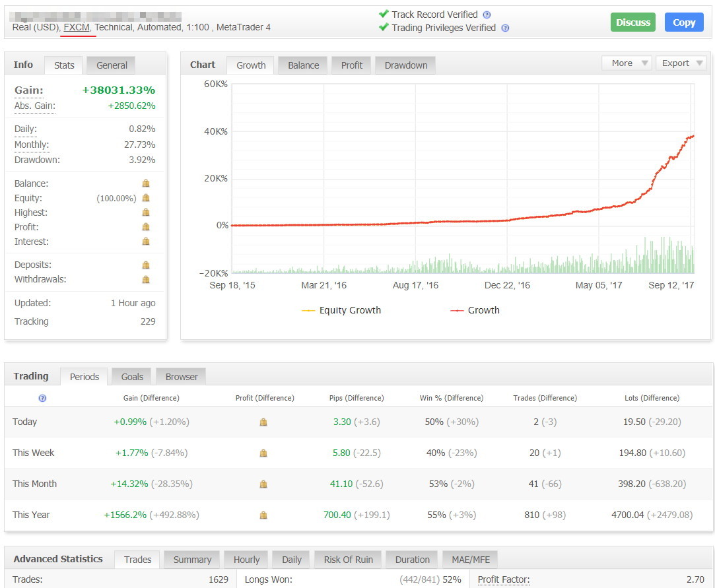Click the lock icon in This Year's Profit row
The image size is (715, 588).
[x=263, y=515]
